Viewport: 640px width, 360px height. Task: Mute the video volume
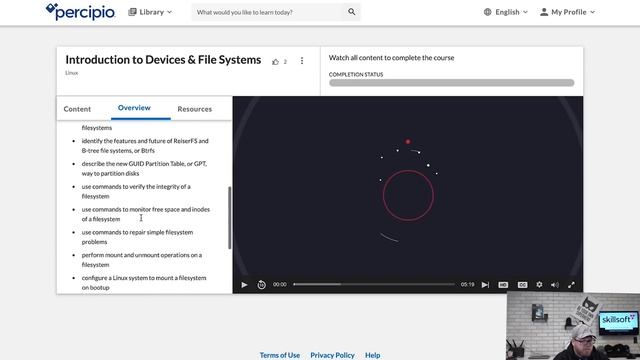click(x=555, y=285)
